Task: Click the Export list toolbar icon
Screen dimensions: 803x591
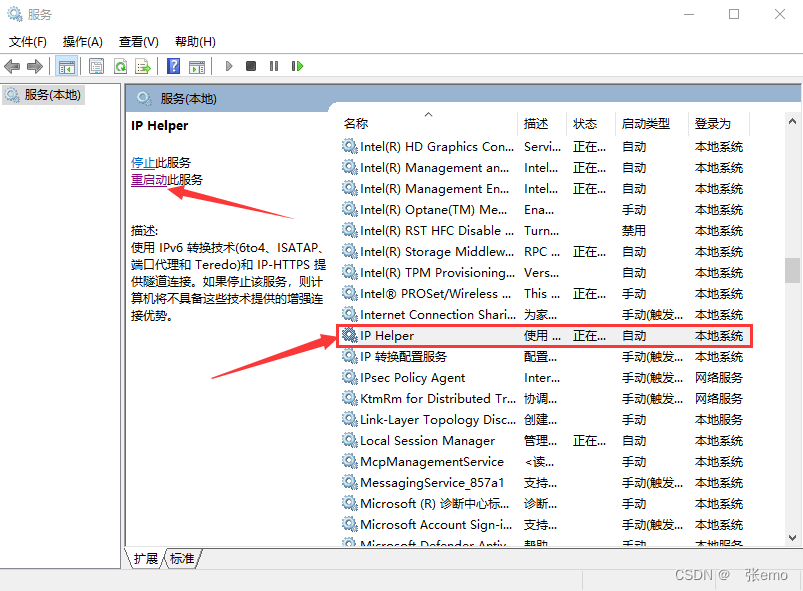Action: 143,66
